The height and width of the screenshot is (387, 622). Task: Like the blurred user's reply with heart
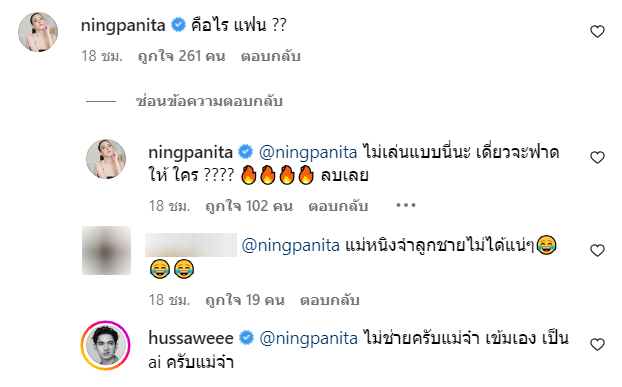(x=597, y=250)
